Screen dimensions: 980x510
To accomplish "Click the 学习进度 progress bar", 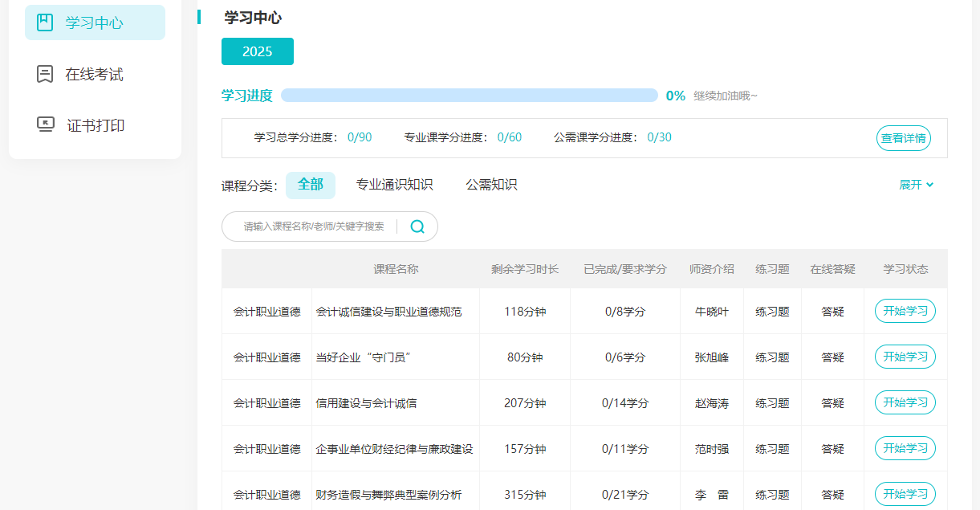I will [469, 96].
